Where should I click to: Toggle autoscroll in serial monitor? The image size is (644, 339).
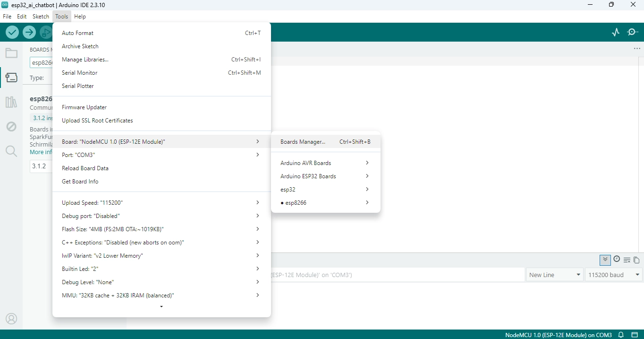click(605, 260)
